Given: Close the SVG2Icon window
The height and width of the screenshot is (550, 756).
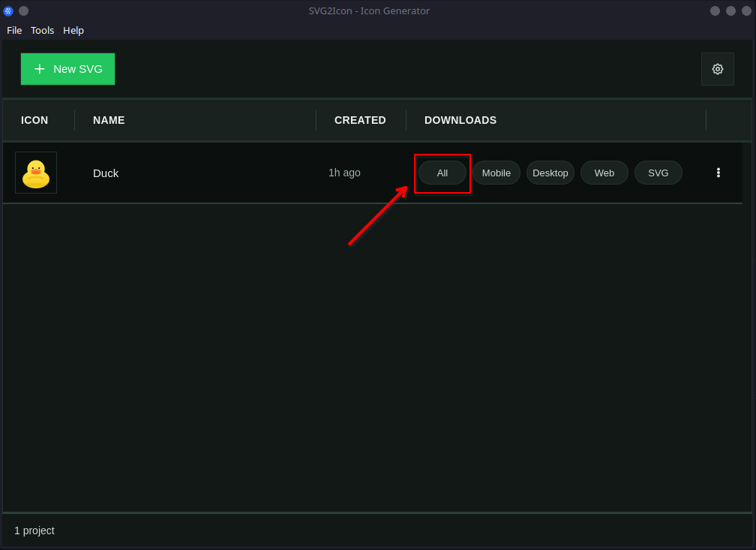Looking at the screenshot, I should pyautogui.click(x=745, y=11).
